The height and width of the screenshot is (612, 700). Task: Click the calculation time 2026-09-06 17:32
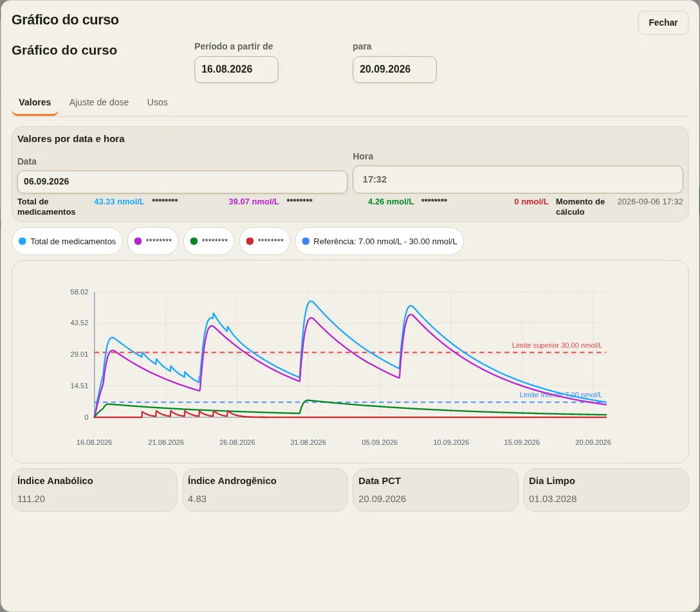click(650, 202)
